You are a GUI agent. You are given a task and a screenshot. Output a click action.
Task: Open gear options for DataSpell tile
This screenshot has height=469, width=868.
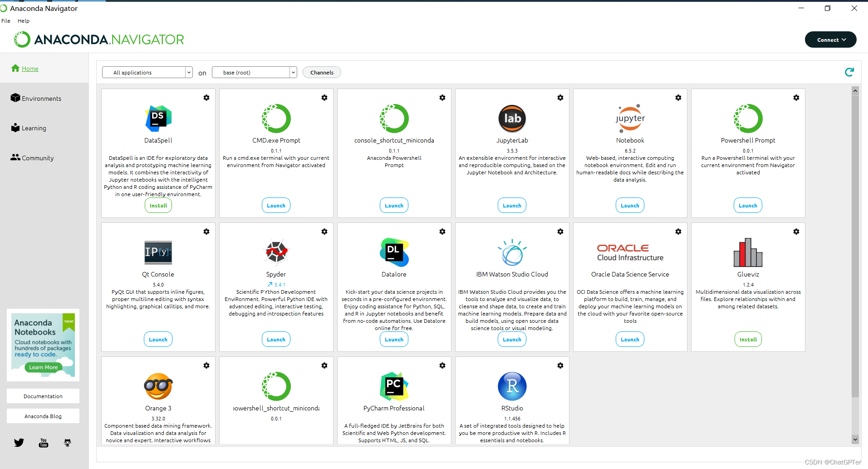tap(206, 98)
